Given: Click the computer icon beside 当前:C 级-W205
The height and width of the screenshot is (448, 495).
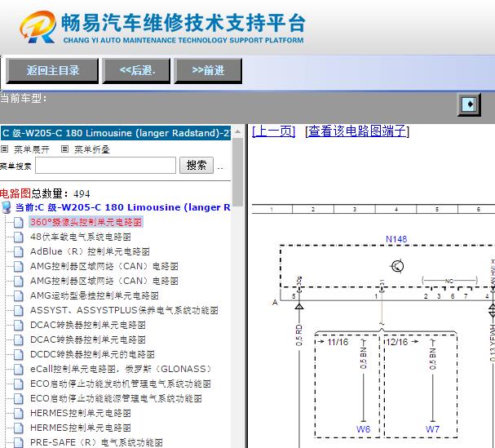Looking at the screenshot, I should 7,207.
